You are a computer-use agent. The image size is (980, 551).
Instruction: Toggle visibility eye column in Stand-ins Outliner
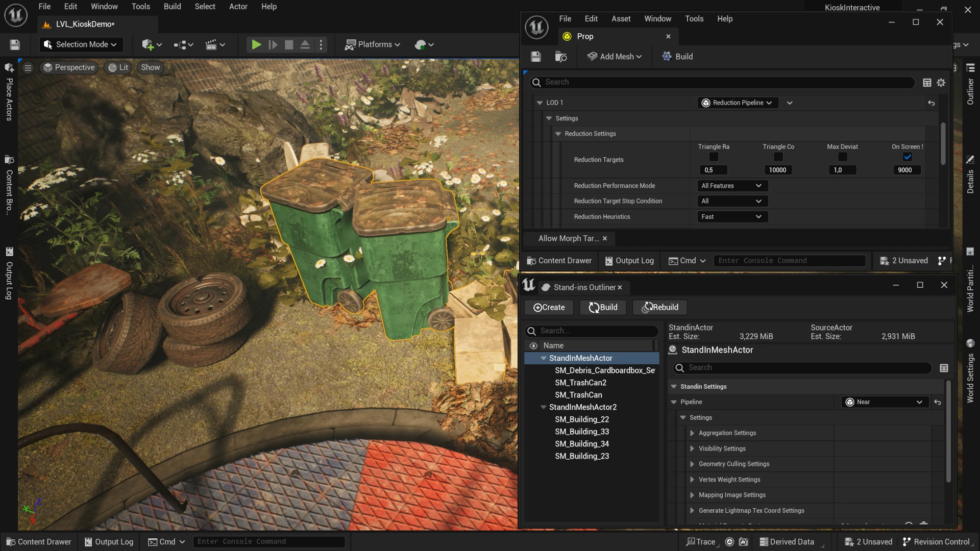(x=533, y=346)
